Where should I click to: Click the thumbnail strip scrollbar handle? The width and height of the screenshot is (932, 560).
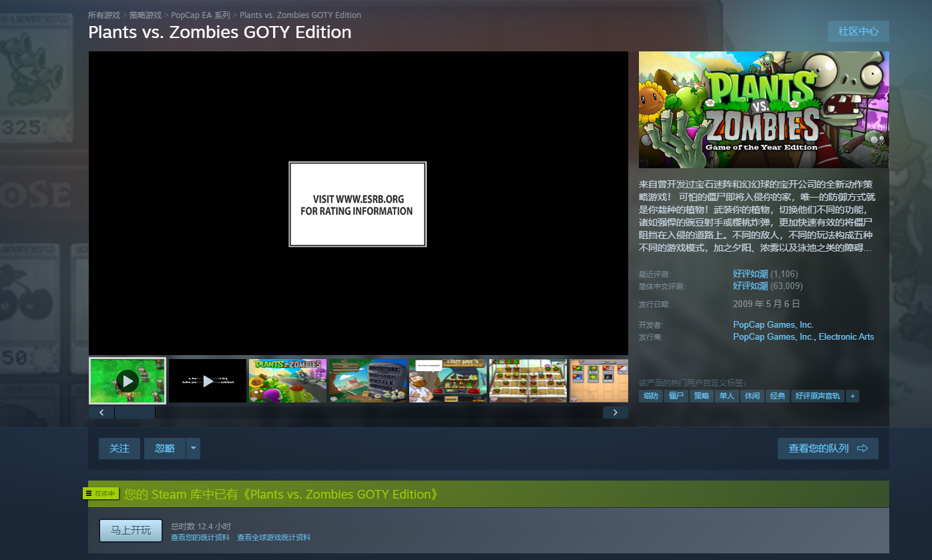click(135, 412)
